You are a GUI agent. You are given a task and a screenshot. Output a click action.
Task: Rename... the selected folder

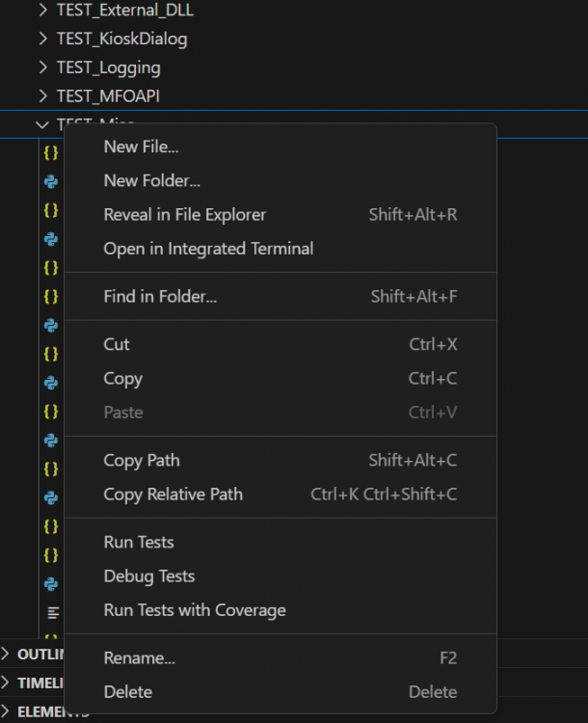pyautogui.click(x=139, y=657)
